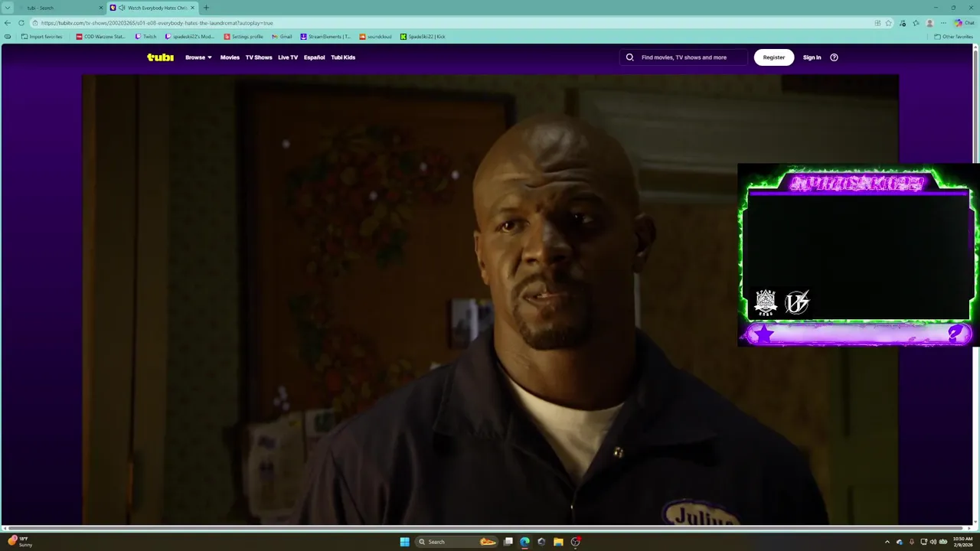
Task: Click the Tubi search magnifier icon
Action: [x=630, y=57]
